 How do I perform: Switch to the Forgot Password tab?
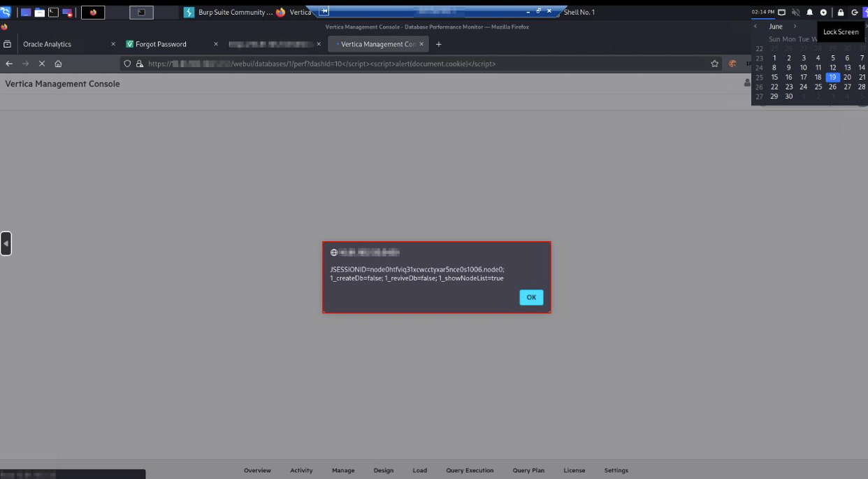click(161, 44)
